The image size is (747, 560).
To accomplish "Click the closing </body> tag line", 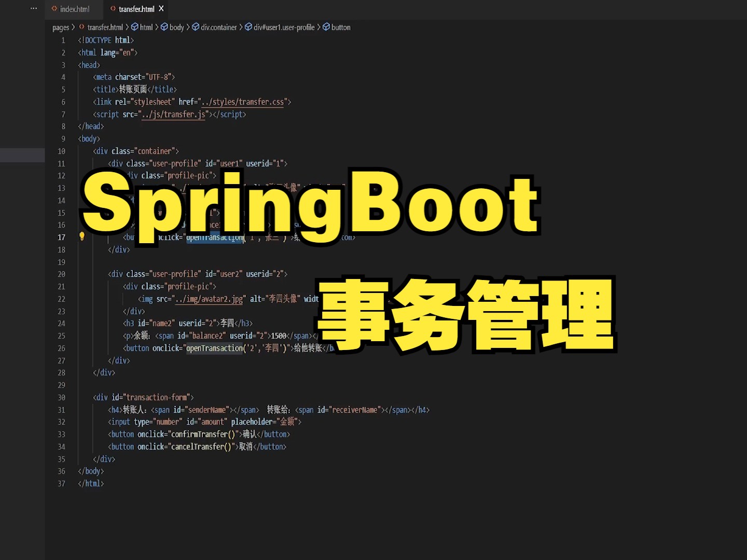I will [x=91, y=471].
